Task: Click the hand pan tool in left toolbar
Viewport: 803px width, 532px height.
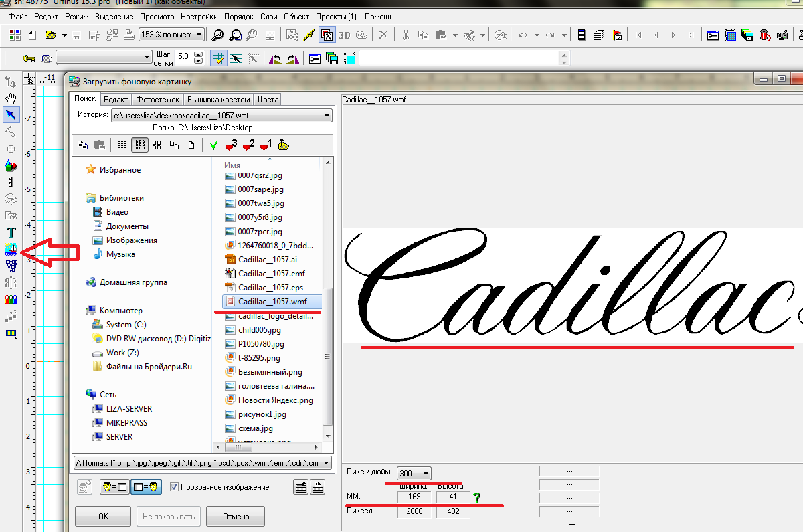Action: [11, 98]
